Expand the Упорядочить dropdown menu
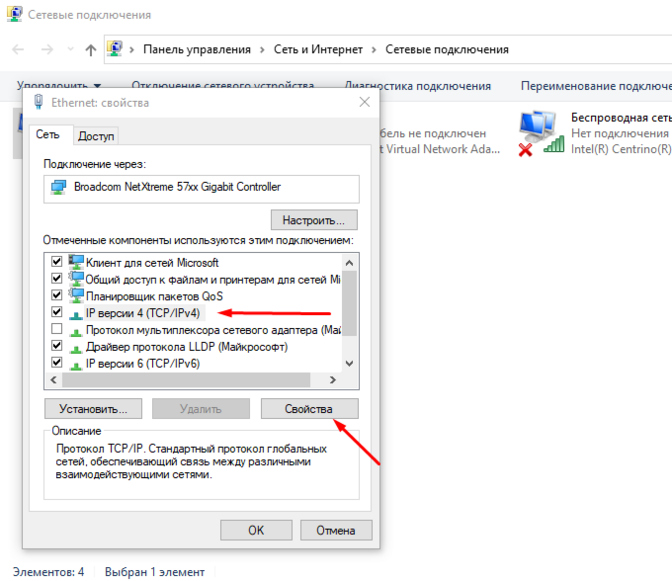672x581 pixels. pos(59,86)
